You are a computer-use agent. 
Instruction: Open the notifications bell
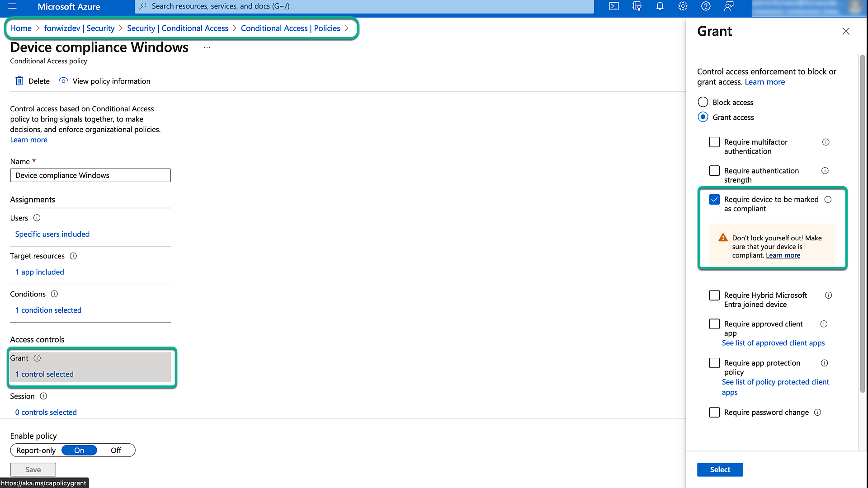[x=660, y=6]
